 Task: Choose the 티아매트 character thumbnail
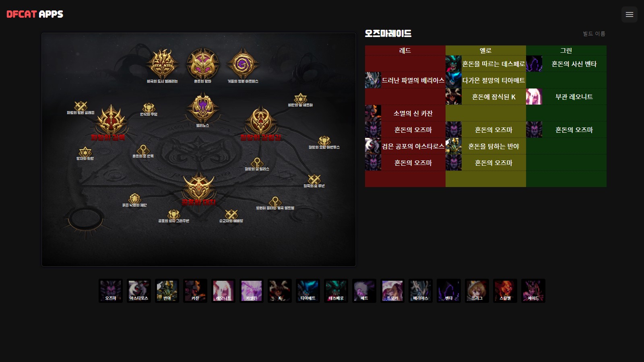click(308, 291)
